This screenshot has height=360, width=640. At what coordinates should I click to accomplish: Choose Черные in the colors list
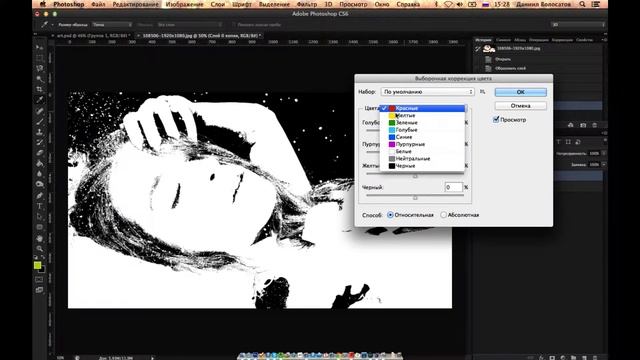pyautogui.click(x=422, y=166)
